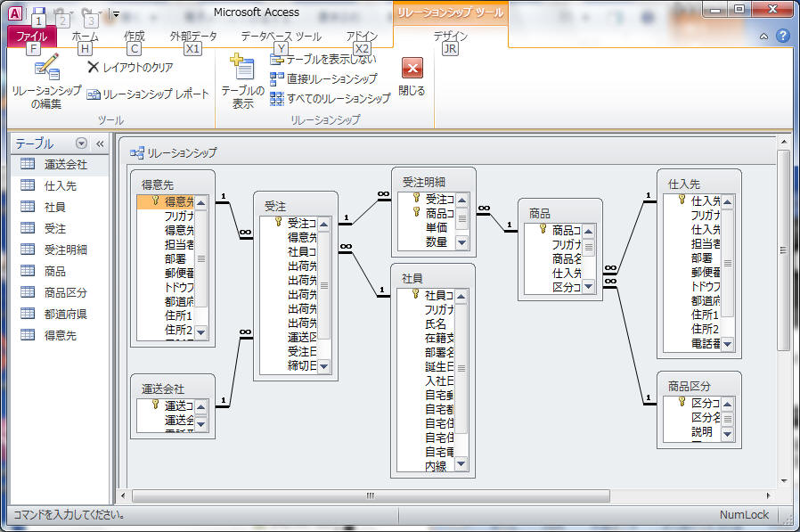Switch to the 作成 ribbon tab
Screen dimensions: 800x532
tap(135, 37)
